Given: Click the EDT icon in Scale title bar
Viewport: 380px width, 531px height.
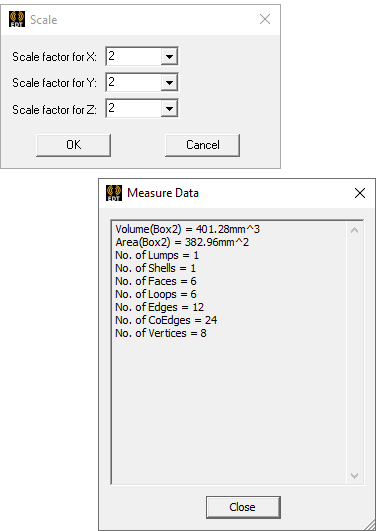Looking at the screenshot, I should (17, 19).
